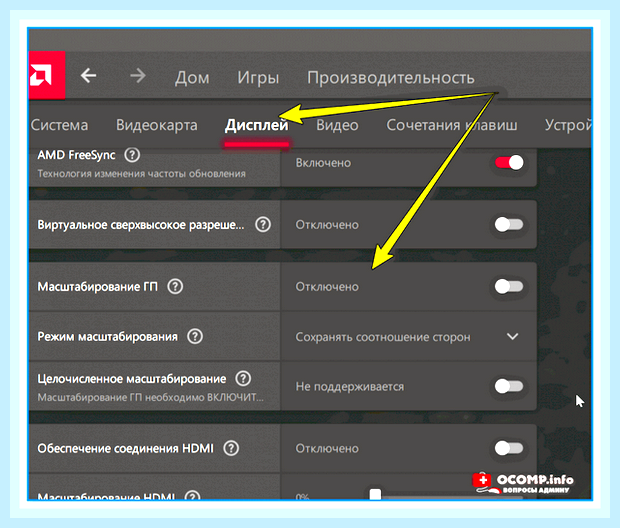This screenshot has width=620, height=528.
Task: Select the Видеокарта subtab
Action: 157,125
